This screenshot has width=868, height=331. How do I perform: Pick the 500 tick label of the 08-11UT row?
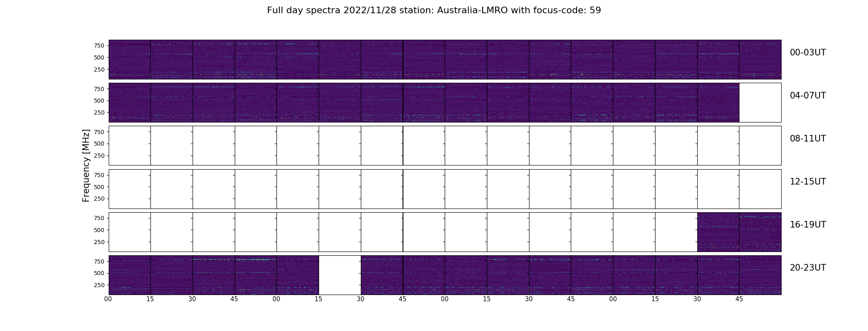click(99, 144)
